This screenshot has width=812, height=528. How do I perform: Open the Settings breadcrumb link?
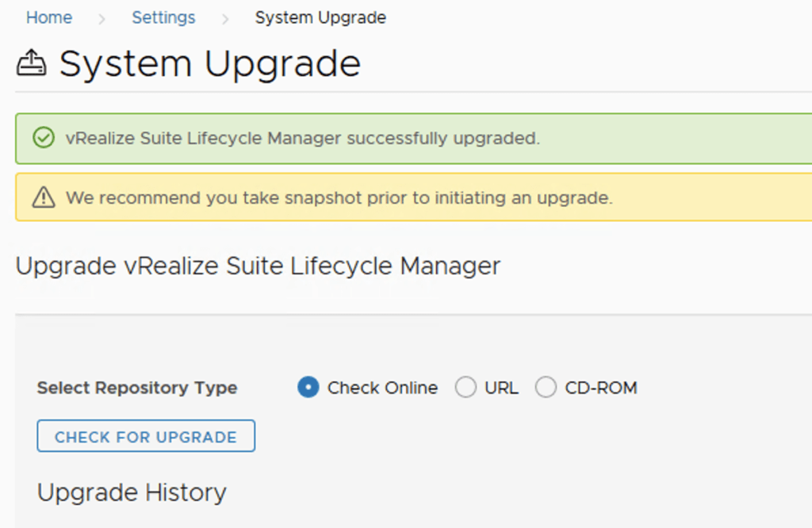163,17
